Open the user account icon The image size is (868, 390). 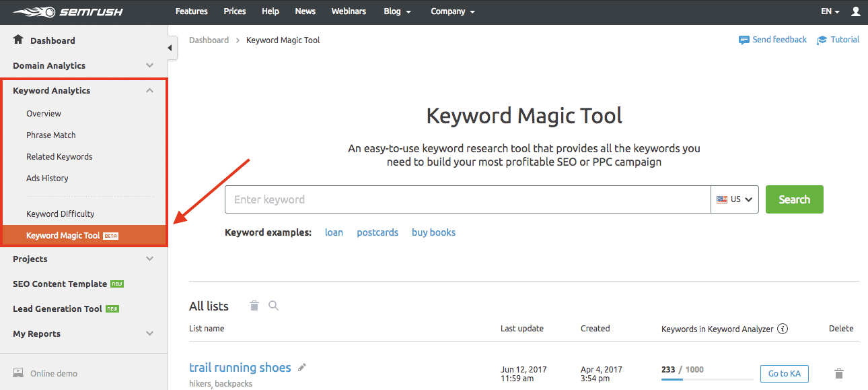point(856,11)
